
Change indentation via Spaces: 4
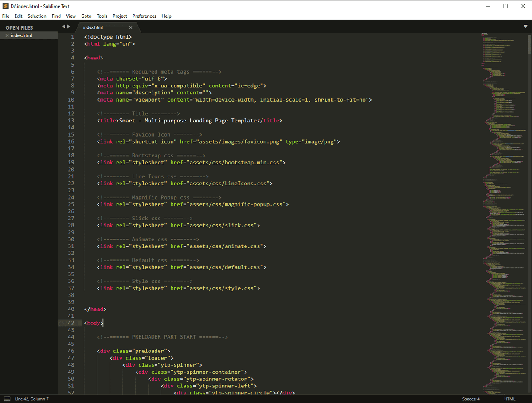pyautogui.click(x=471, y=399)
